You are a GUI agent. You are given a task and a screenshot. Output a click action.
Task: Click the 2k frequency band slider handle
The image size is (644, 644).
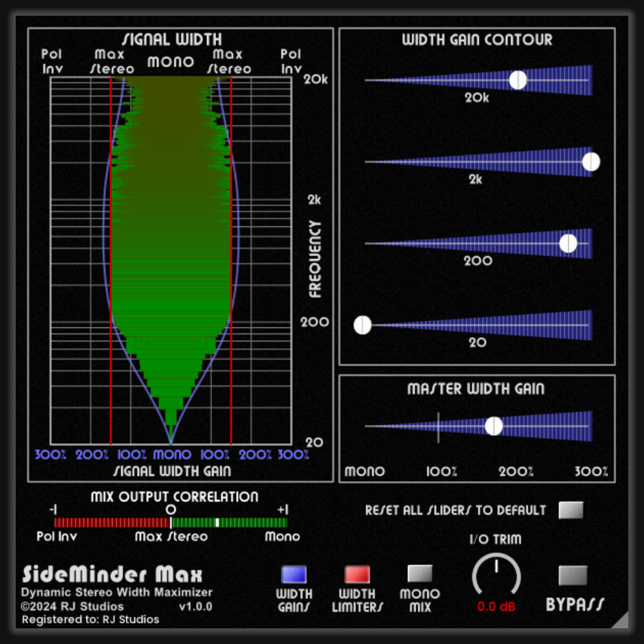591,161
